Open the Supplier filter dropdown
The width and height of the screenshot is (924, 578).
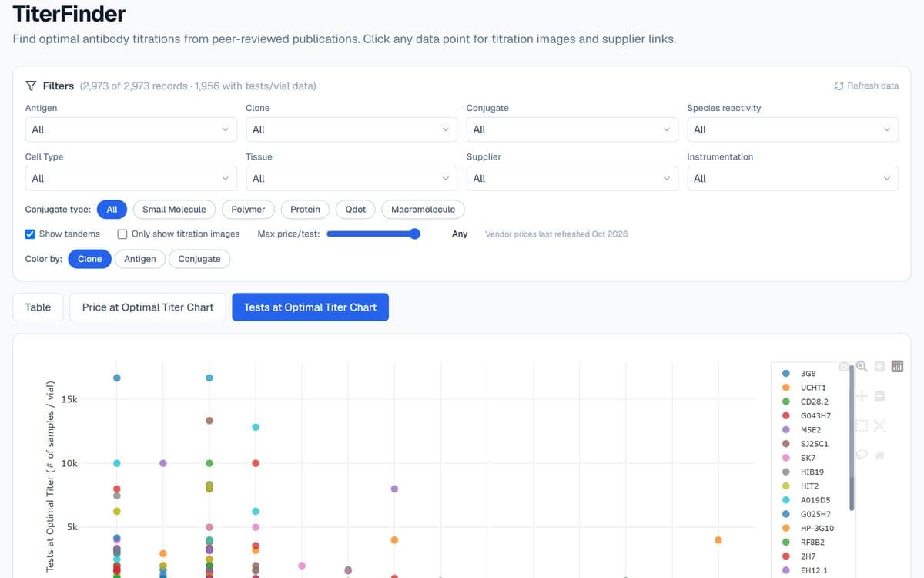tap(572, 178)
